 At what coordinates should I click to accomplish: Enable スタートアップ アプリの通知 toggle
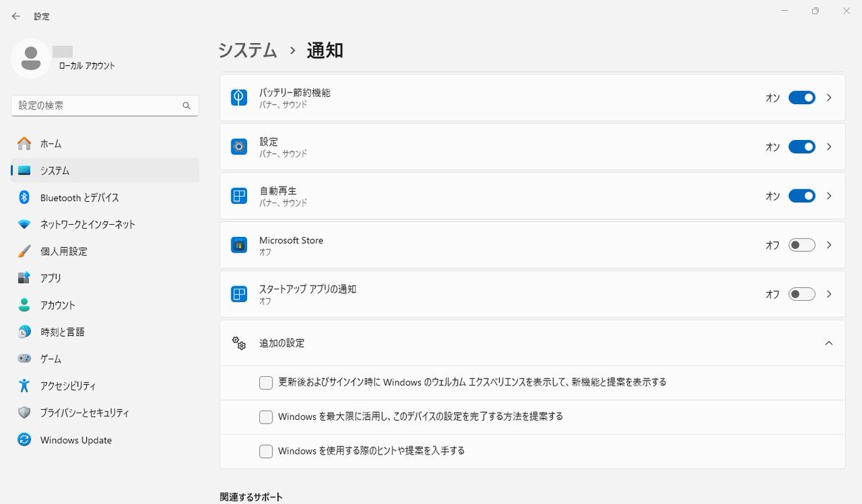[802, 294]
